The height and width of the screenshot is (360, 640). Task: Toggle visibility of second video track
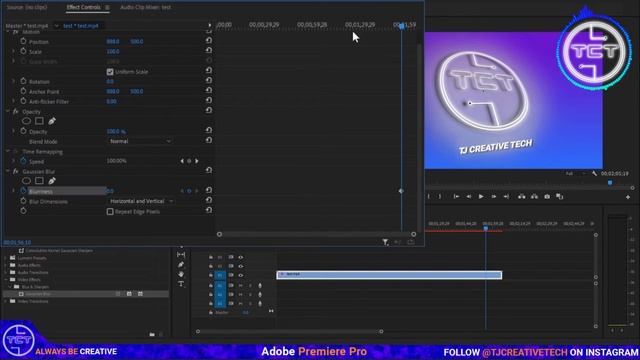pyautogui.click(x=240, y=266)
